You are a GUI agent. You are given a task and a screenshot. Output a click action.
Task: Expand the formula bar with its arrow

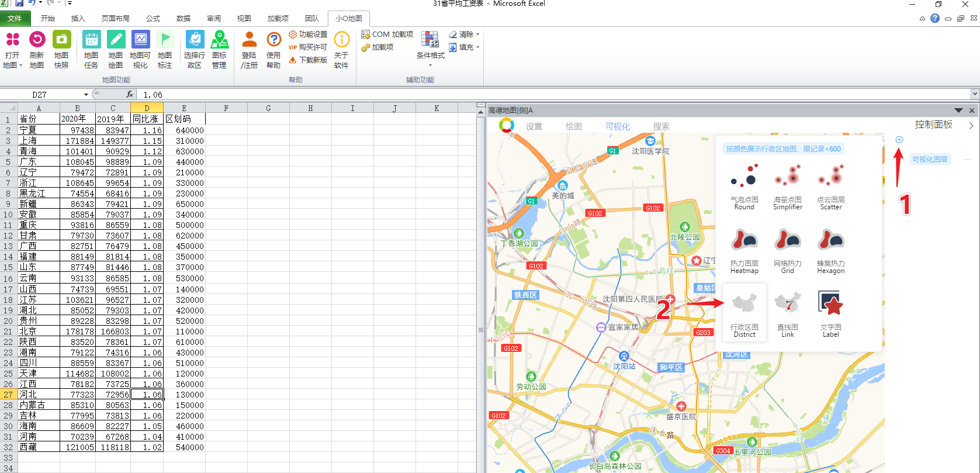coord(975,94)
